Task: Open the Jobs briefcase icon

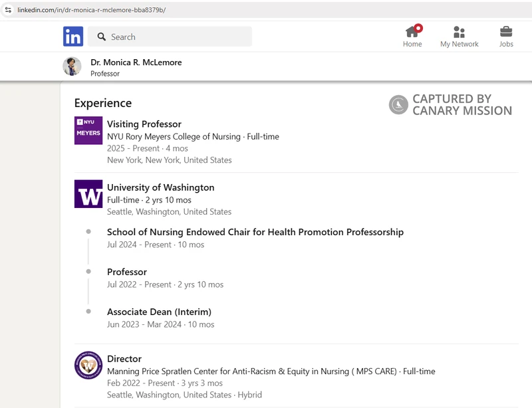Action: [x=506, y=31]
